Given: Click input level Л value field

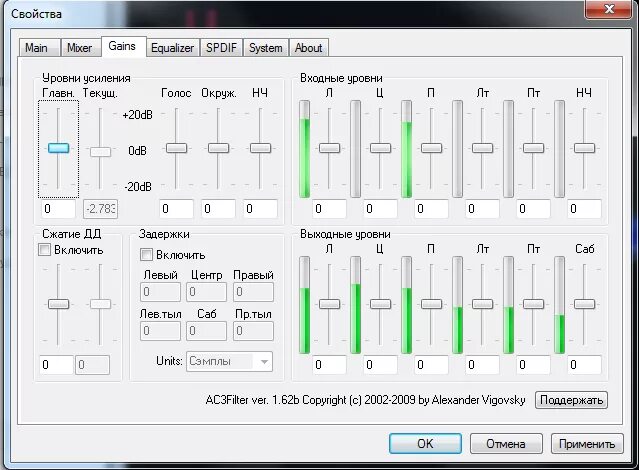Looking at the screenshot, I should point(329,209).
